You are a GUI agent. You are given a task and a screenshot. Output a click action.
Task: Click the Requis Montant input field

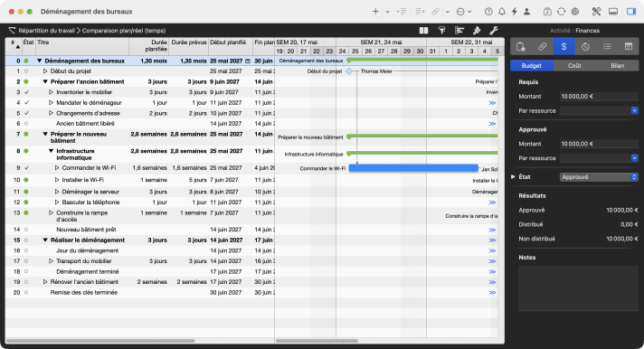(x=599, y=97)
